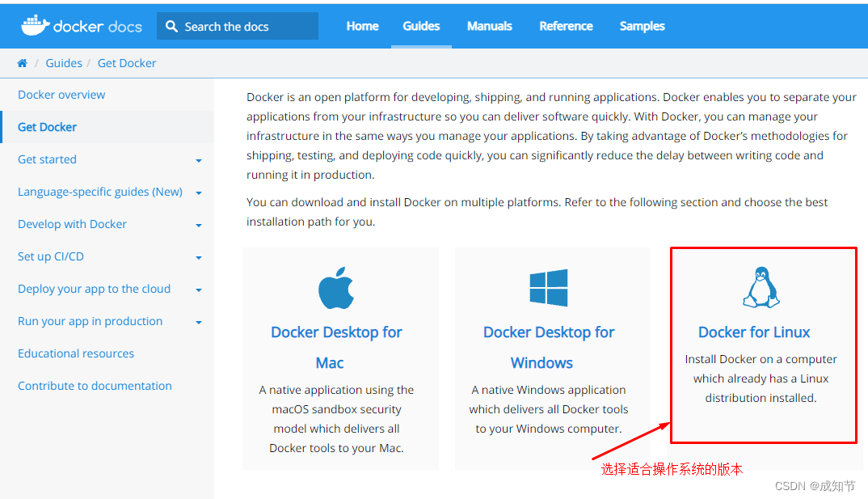Expand Set up CI/CD arrow
The width and height of the screenshot is (868, 499).
199,257
